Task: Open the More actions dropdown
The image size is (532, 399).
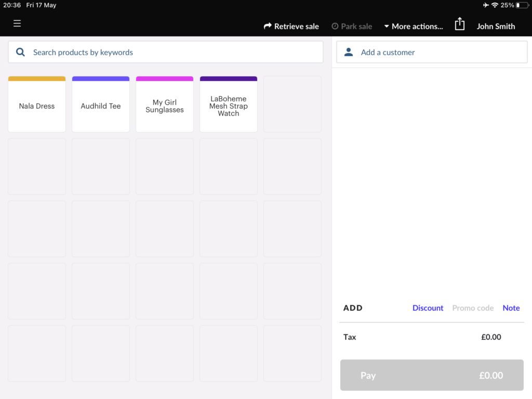Action: [414, 26]
